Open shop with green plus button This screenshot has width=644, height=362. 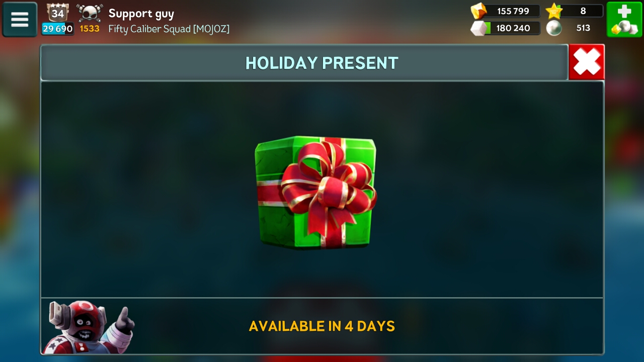pos(624,20)
